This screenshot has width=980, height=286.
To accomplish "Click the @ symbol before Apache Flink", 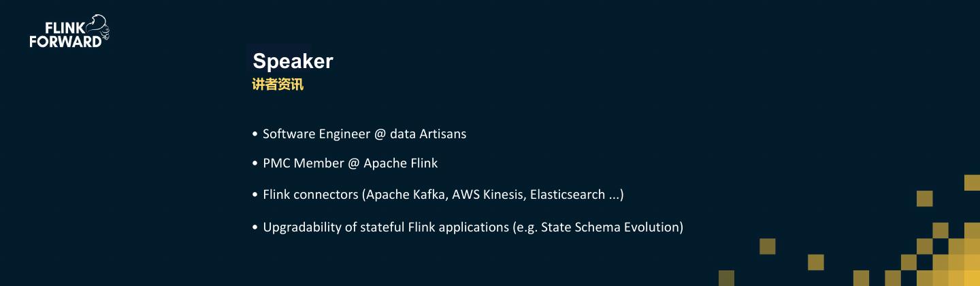I will (353, 163).
